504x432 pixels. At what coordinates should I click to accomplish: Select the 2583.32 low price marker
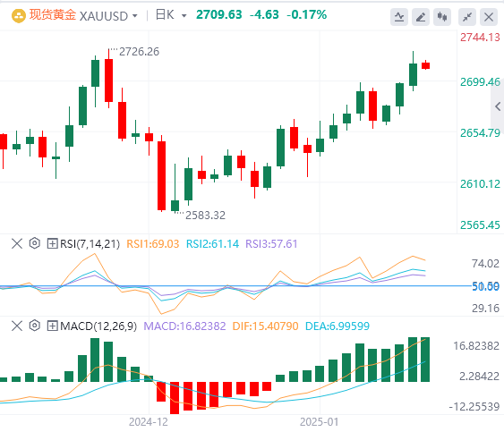205,216
